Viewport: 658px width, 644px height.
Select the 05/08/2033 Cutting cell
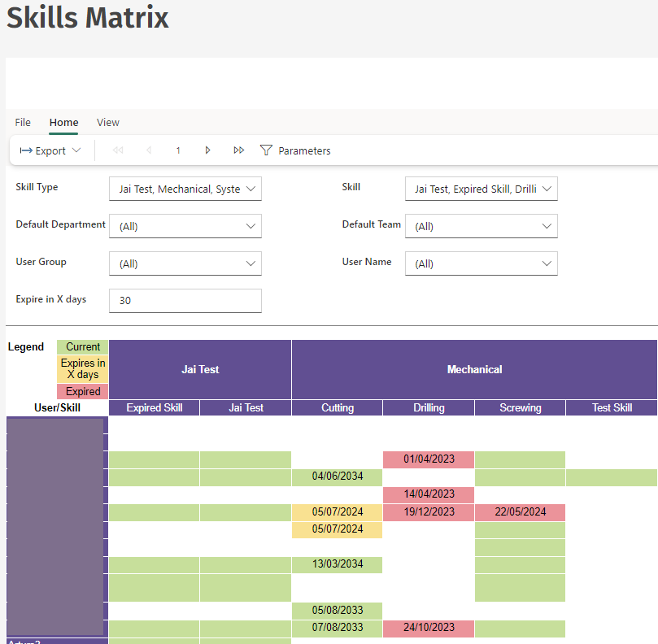point(337,611)
